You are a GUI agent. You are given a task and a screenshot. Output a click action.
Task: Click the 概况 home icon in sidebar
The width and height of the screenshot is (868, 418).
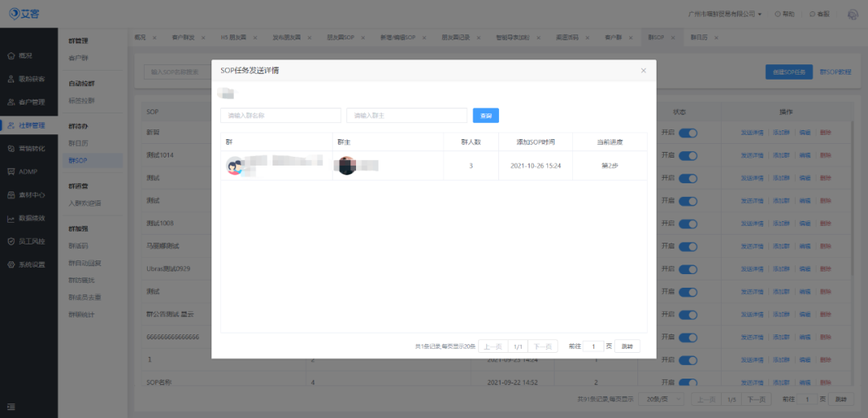coord(11,56)
